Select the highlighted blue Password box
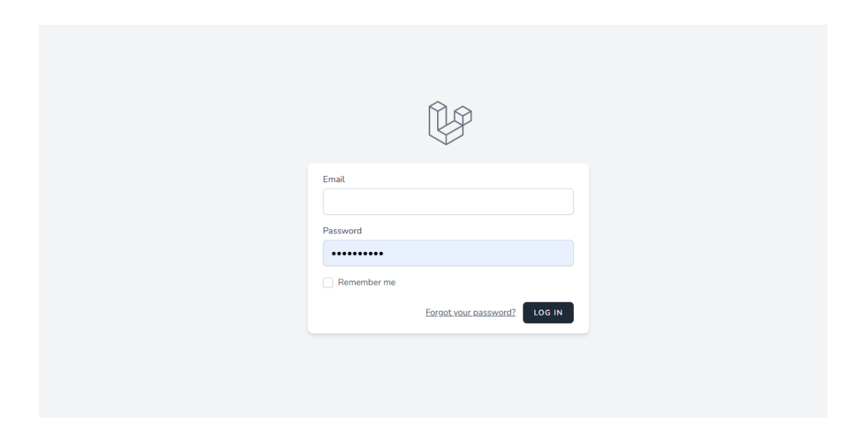The height and width of the screenshot is (436, 868). coord(479,253)
